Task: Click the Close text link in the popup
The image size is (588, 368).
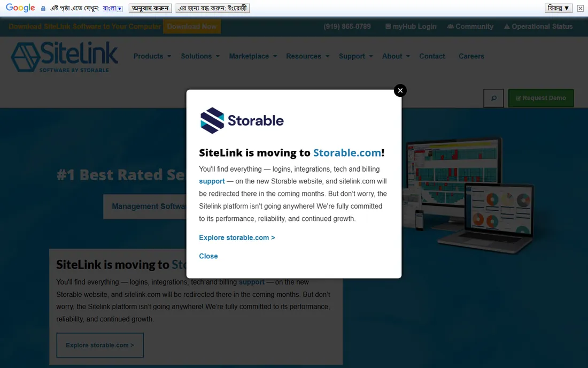Action: [x=208, y=256]
